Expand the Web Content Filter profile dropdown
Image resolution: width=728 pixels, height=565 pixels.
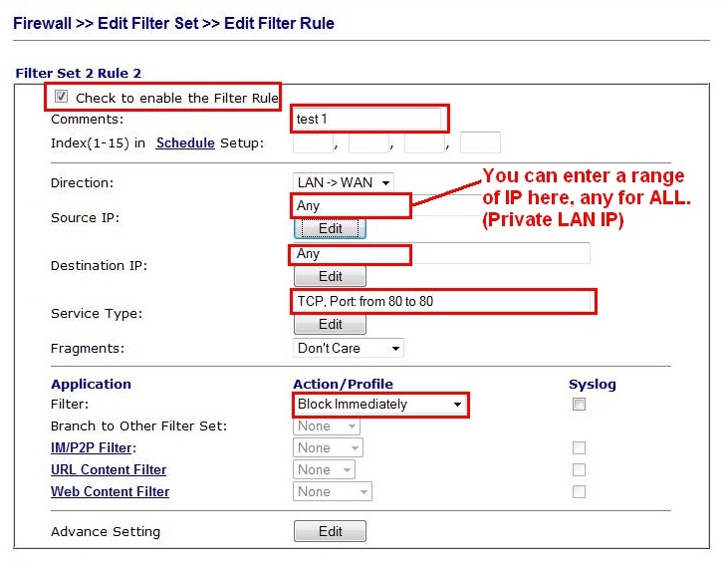tap(333, 492)
